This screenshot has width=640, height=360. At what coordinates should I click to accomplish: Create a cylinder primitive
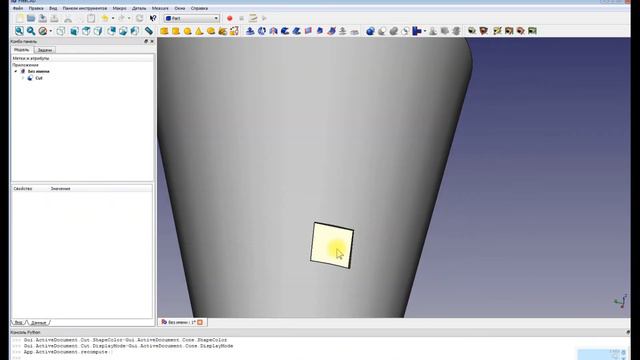click(x=176, y=31)
